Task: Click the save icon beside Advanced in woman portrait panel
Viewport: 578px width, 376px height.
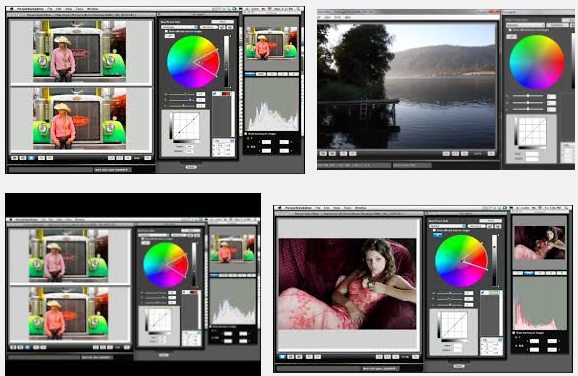Action: [491, 226]
